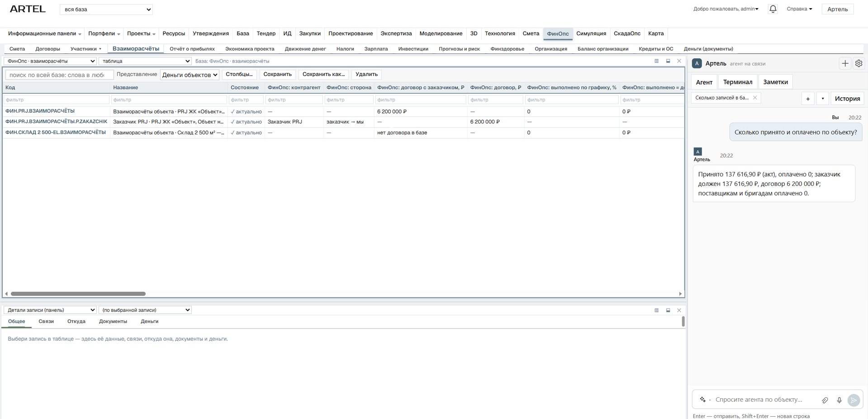Maximize the record details panel
The width and height of the screenshot is (868, 419).
(x=668, y=310)
